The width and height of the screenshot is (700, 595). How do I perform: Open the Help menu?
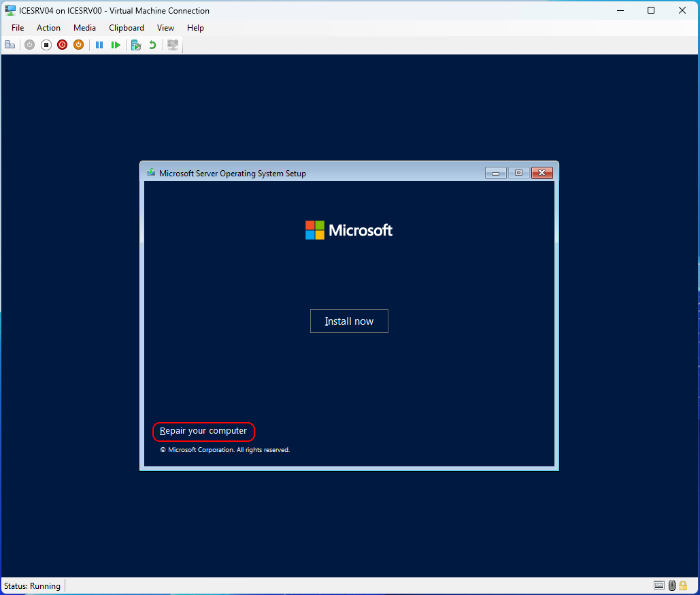[195, 28]
